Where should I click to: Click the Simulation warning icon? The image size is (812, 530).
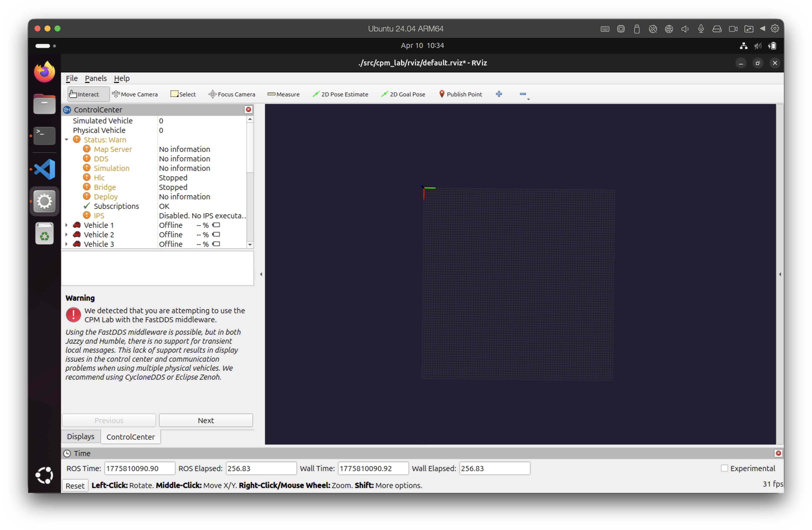tap(87, 168)
